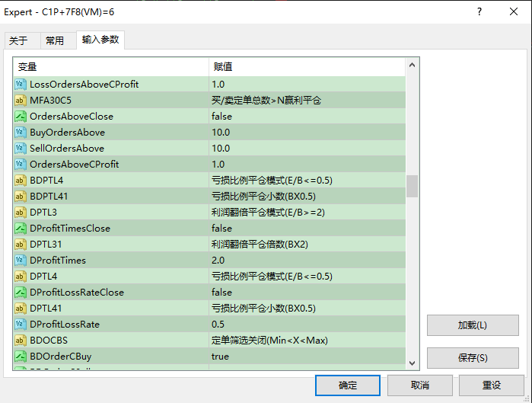Screen dimensions: 532x403
Task: Click the ab icon beside DPTL4
Action: pyautogui.click(x=21, y=276)
